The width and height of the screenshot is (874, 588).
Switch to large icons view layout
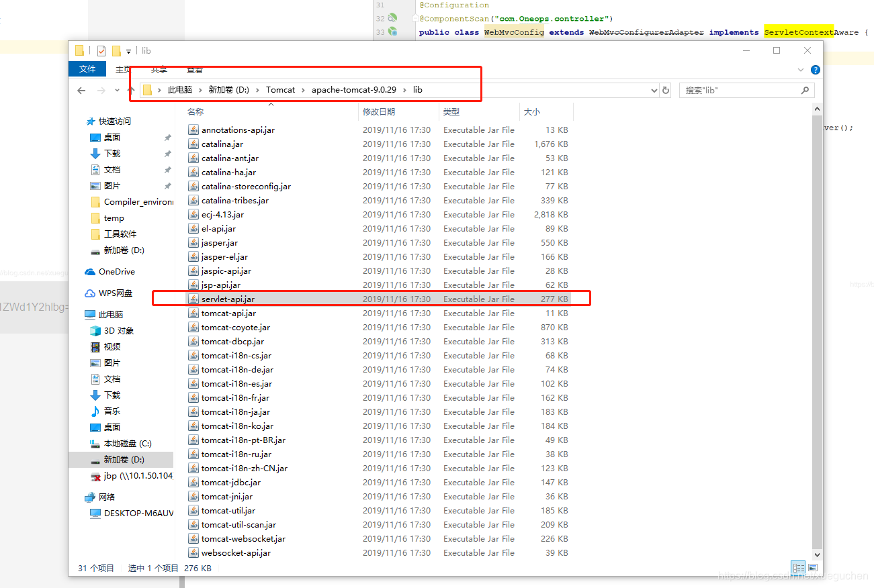pos(812,568)
